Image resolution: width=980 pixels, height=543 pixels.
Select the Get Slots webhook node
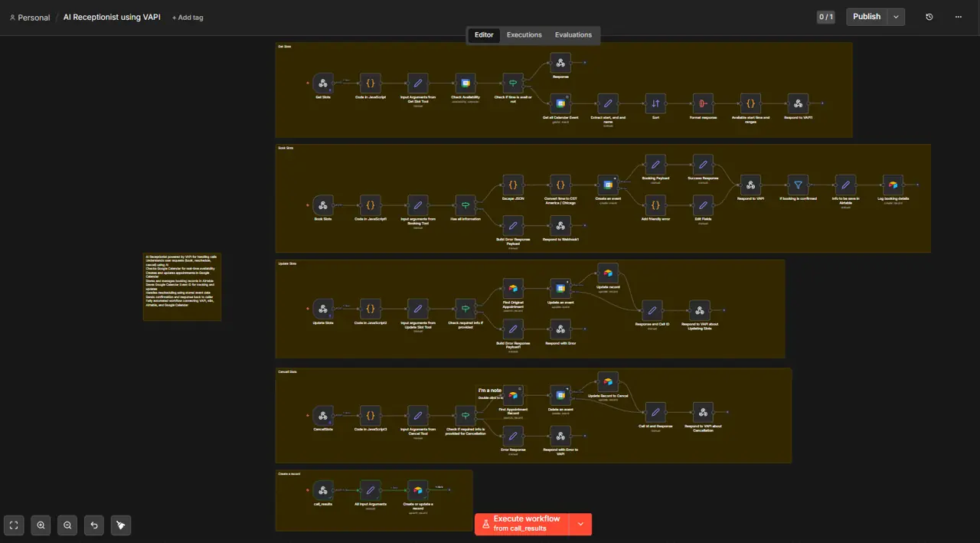coord(323,83)
